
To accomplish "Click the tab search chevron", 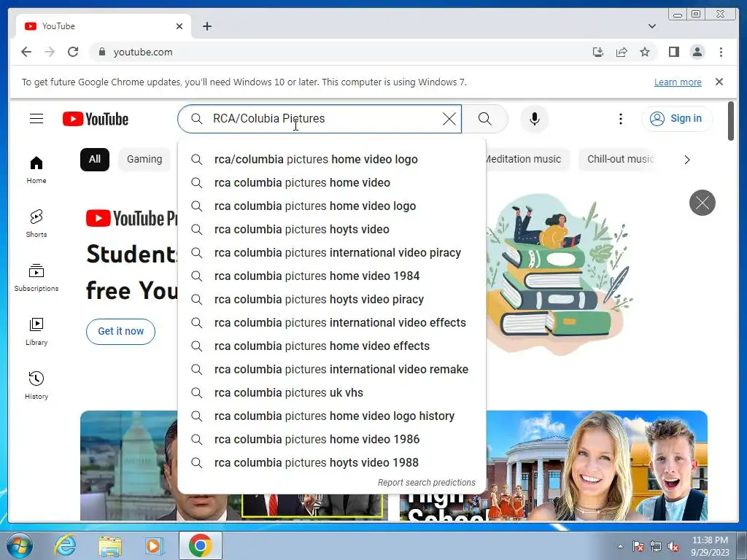I will click(x=651, y=26).
